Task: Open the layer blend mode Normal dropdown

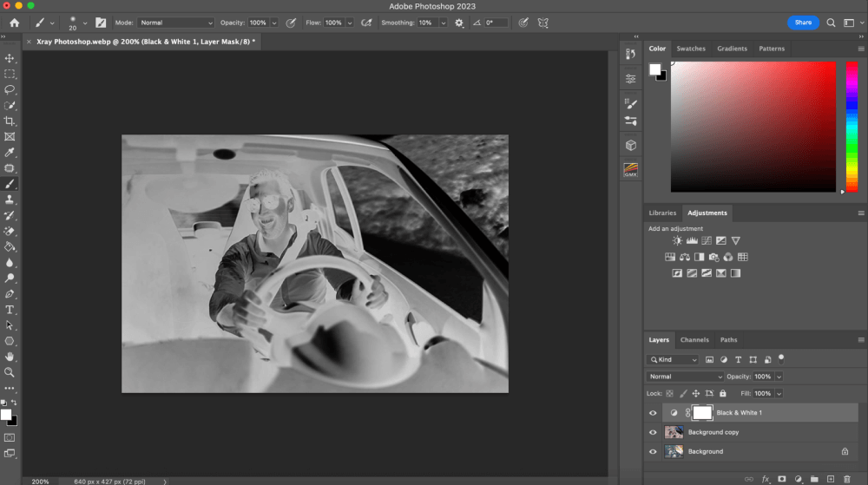Action: point(685,377)
